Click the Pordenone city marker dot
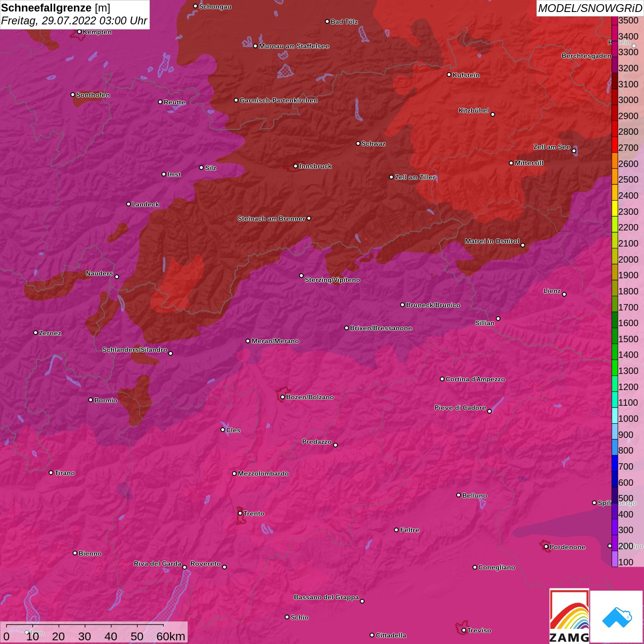 [546, 546]
